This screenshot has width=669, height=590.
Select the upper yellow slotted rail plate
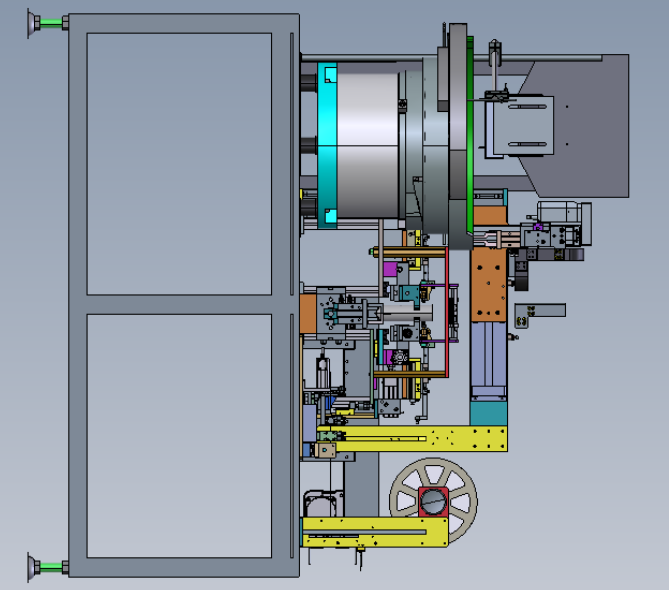coord(412,438)
